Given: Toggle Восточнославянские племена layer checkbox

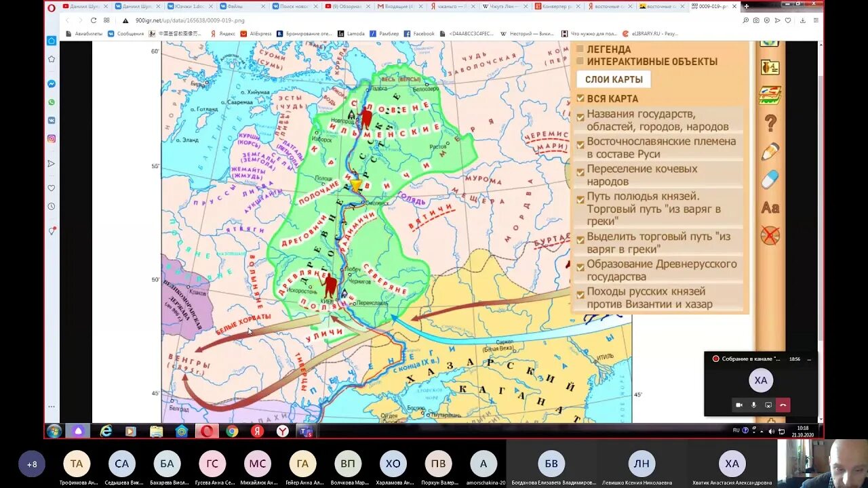Looking at the screenshot, I should click(x=580, y=144).
